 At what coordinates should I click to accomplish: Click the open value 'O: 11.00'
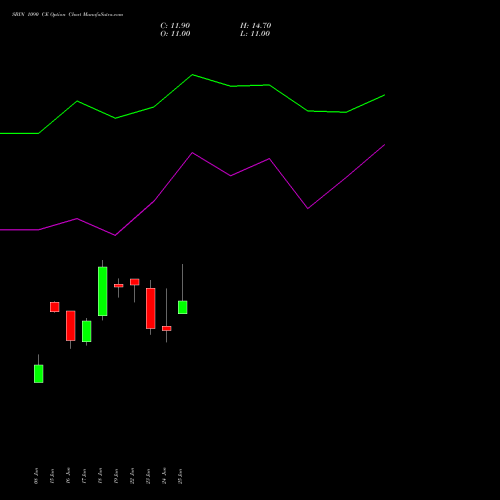point(175,34)
